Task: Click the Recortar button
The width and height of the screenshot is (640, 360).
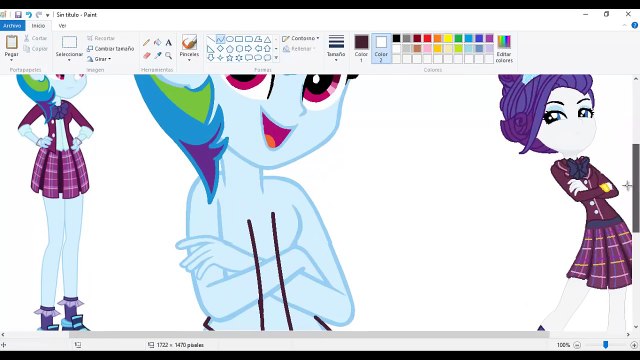Action: click(x=101, y=38)
